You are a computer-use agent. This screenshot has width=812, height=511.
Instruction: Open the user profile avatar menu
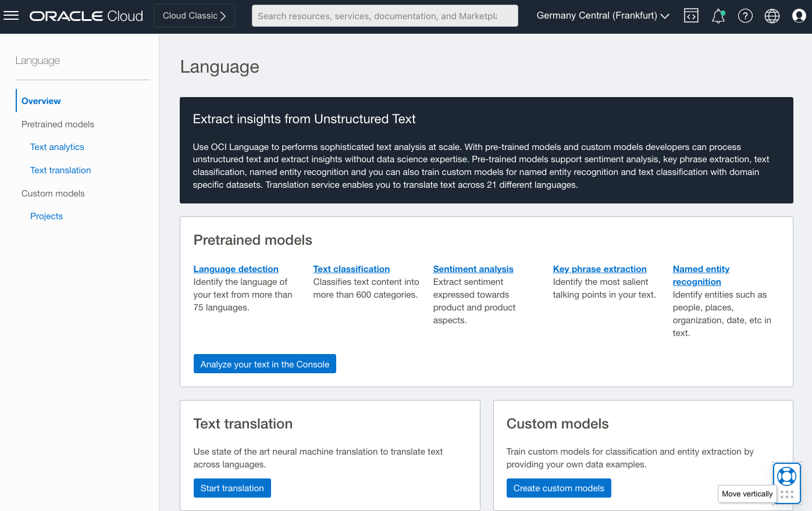click(799, 16)
